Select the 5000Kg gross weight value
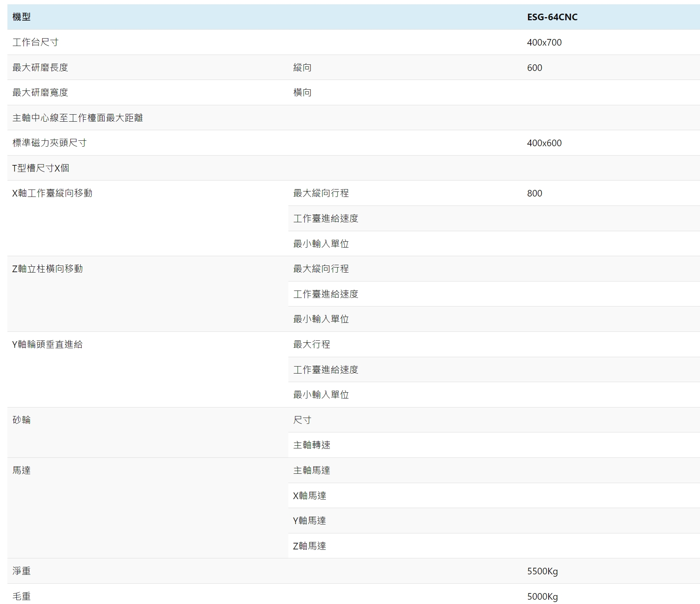 tap(542, 597)
